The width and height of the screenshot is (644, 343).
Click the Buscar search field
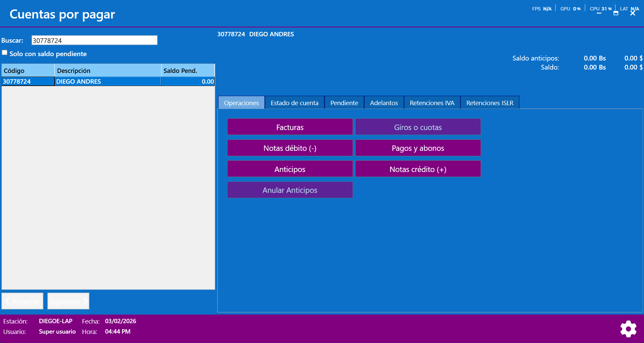94,40
